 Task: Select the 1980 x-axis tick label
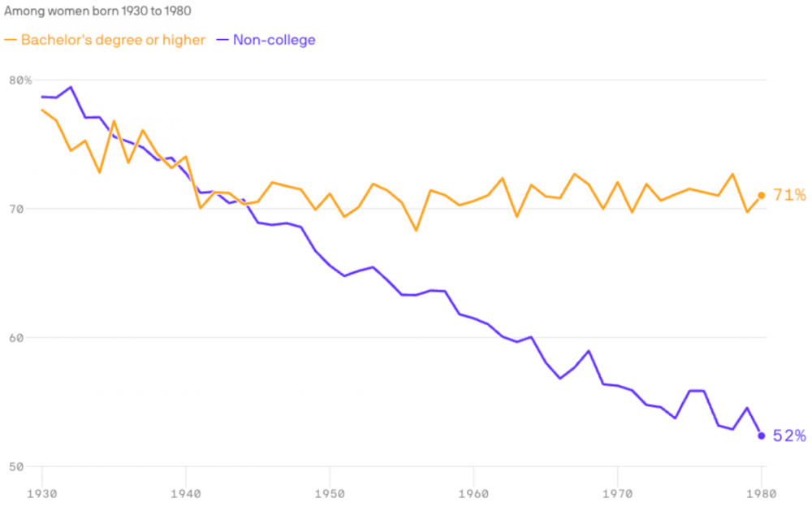tap(761, 492)
